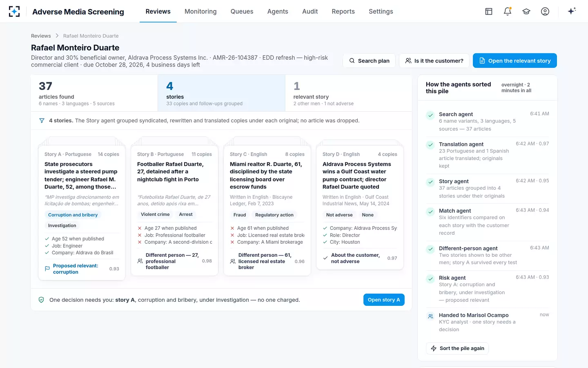This screenshot has width=588, height=368.
Task: Click the flag icon next to Proposed relevant
Action: point(47,269)
